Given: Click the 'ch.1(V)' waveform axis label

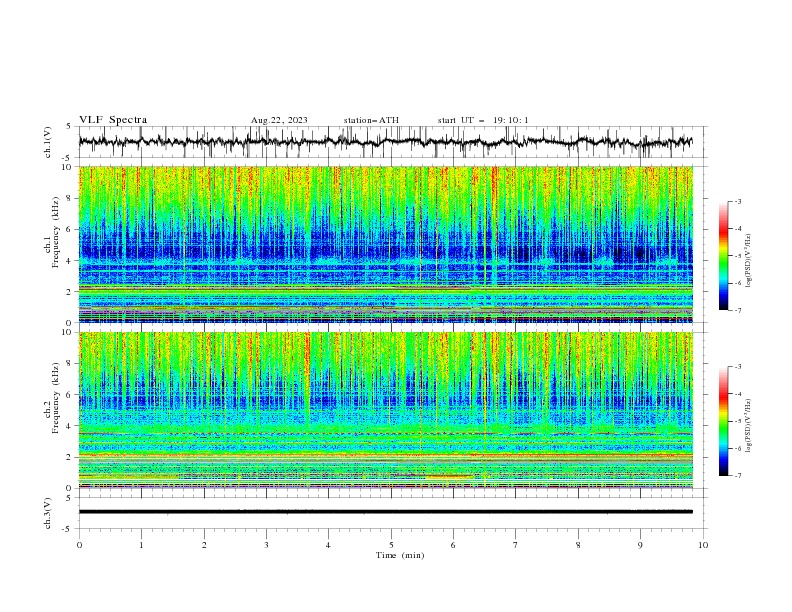Looking at the screenshot, I should click(x=48, y=142).
